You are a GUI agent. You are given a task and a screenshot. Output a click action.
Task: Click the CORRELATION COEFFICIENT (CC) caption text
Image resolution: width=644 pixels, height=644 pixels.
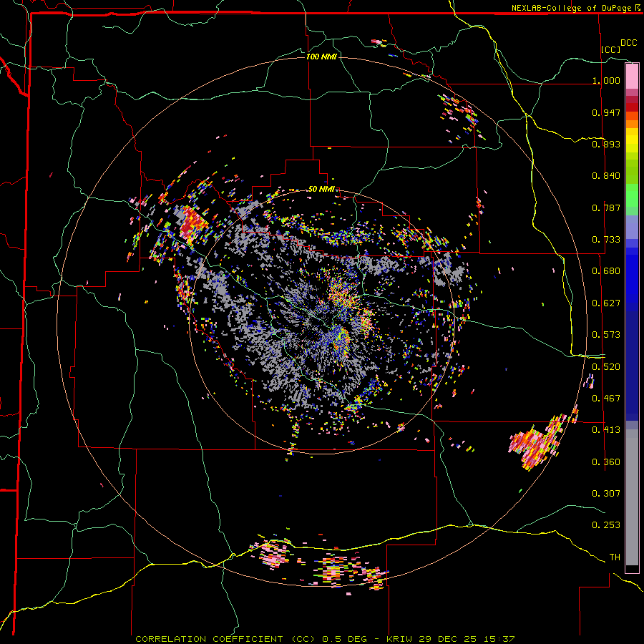pos(225,639)
